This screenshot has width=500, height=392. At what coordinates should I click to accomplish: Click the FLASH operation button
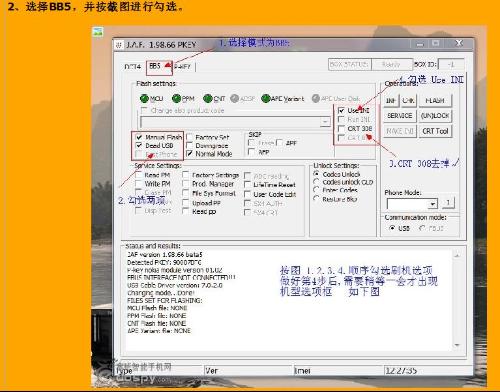(x=435, y=100)
